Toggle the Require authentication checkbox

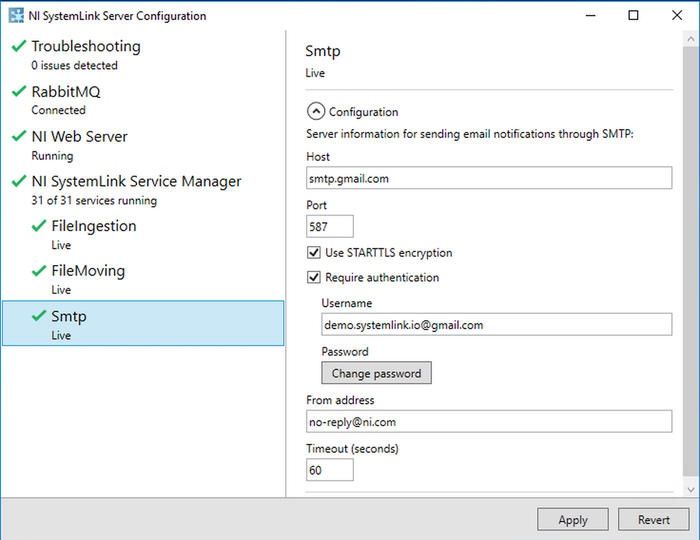click(x=314, y=277)
